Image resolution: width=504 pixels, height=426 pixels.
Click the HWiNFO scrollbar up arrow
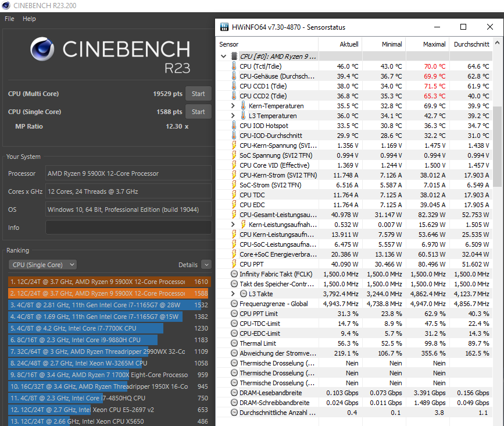click(x=497, y=43)
